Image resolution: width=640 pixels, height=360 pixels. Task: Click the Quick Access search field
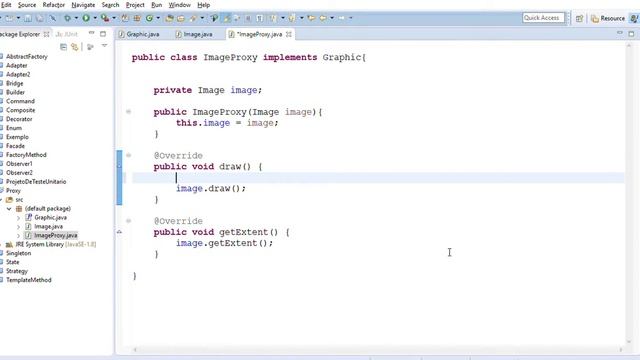point(543,18)
